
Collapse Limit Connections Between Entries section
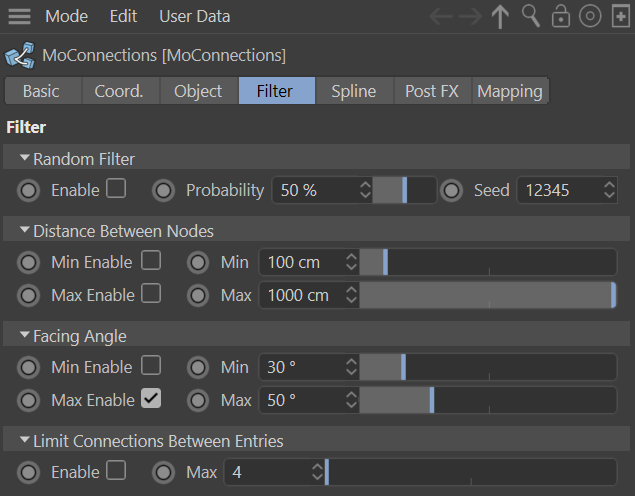pos(25,440)
